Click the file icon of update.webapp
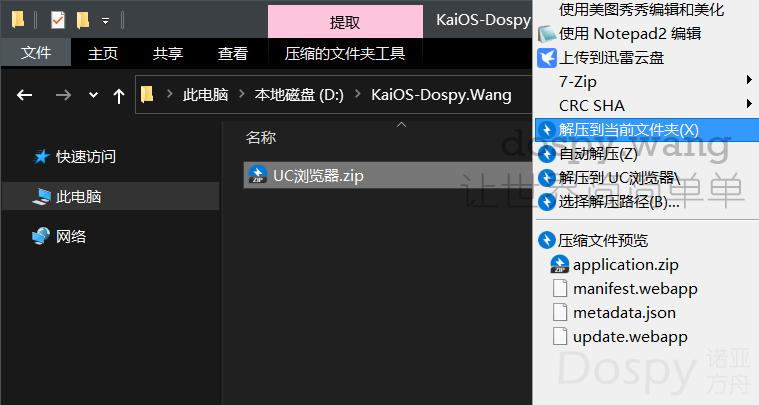This screenshot has width=759, height=405. (x=560, y=336)
